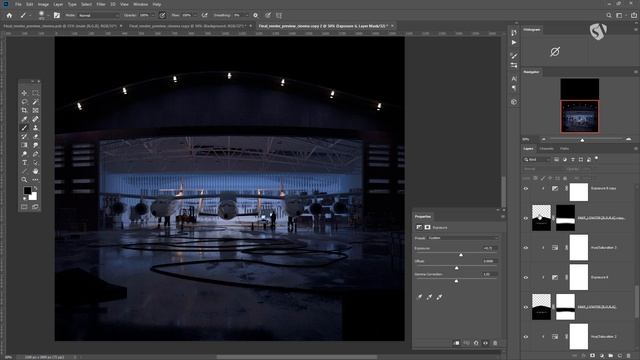Screen dimensions: 640x360
Task: Open smoothing options gear
Action: [256, 15]
